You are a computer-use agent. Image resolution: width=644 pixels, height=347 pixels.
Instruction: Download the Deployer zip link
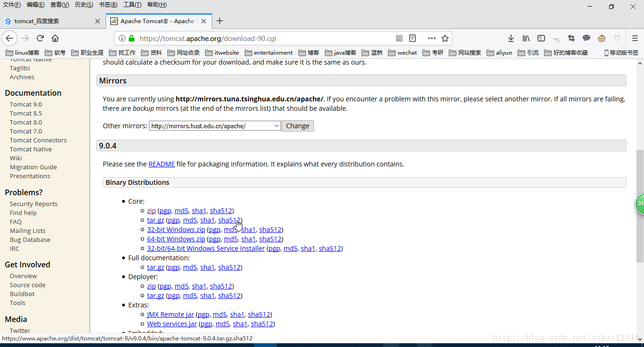[151, 286]
